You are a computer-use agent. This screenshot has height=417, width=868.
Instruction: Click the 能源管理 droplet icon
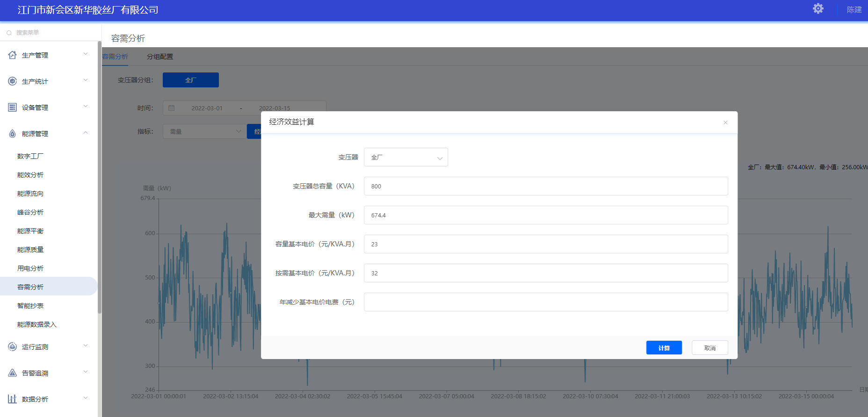coord(13,134)
